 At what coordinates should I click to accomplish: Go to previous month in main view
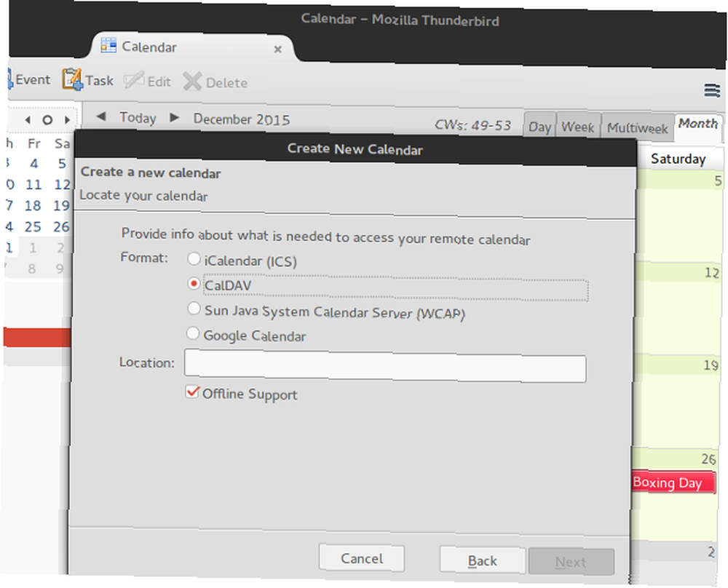(x=100, y=116)
